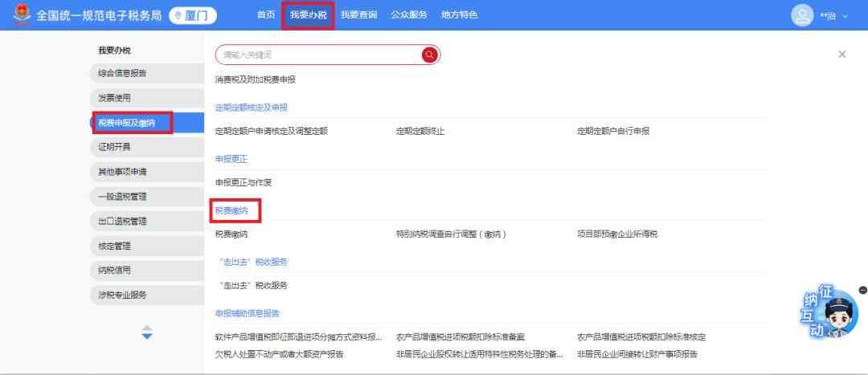The height and width of the screenshot is (375, 868).
Task: Switch region using the 厦门 location selector
Action: (x=193, y=15)
